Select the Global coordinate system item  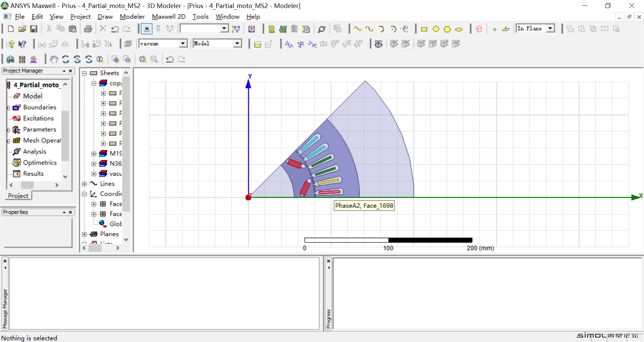coord(115,224)
